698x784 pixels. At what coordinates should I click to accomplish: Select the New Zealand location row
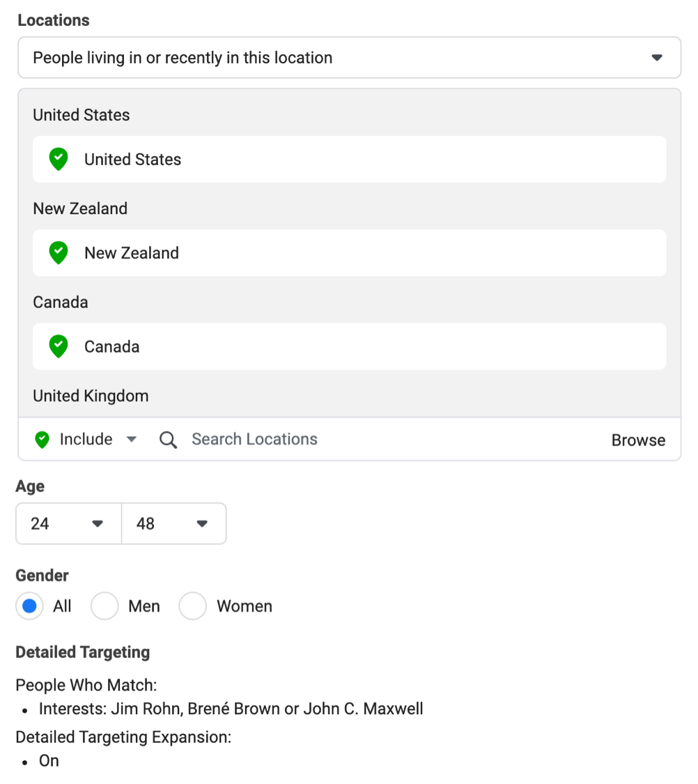click(349, 253)
